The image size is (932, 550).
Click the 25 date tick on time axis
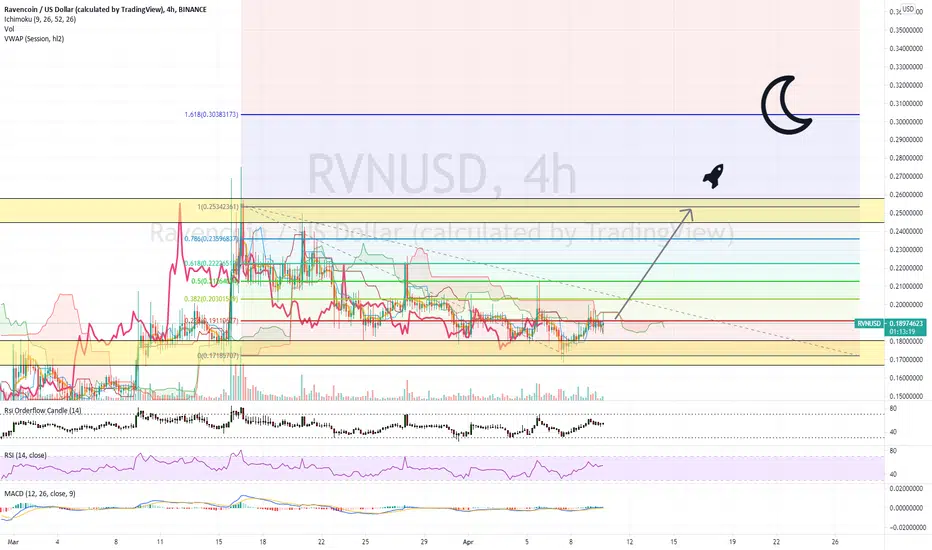point(366,542)
